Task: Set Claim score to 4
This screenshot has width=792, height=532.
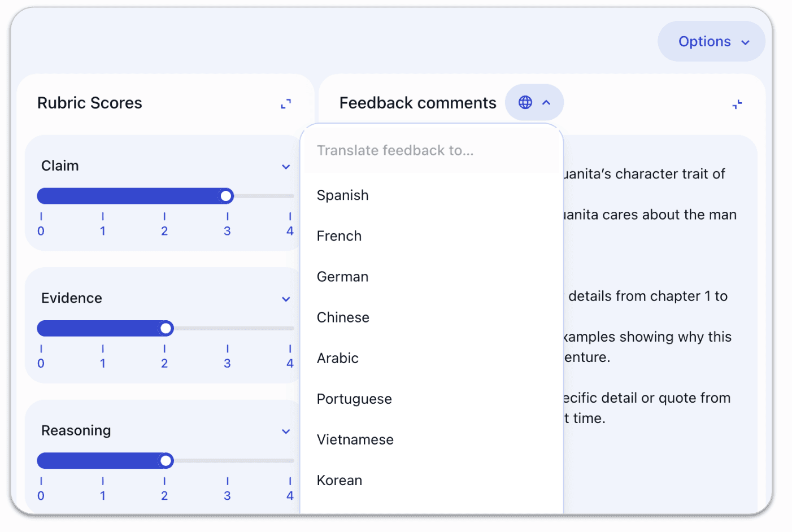Action: tap(290, 196)
